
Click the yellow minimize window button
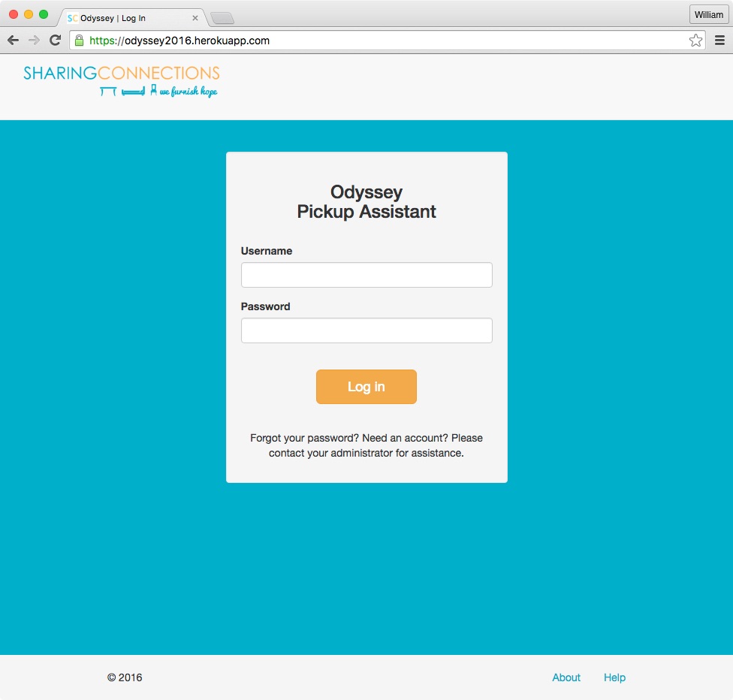coord(29,14)
